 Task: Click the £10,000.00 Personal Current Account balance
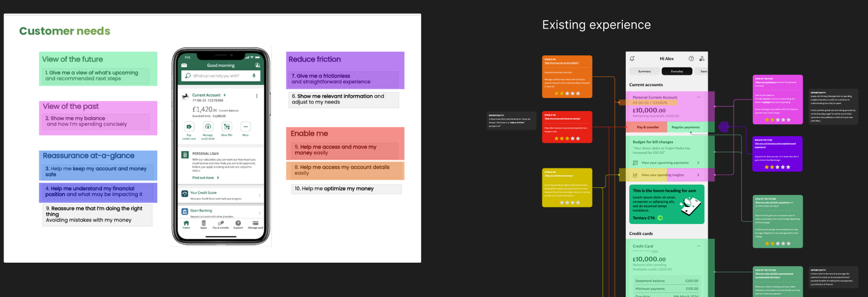coord(649,110)
